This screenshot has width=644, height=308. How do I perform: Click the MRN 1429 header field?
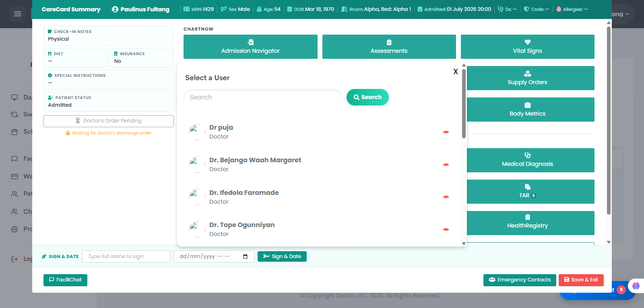coord(198,9)
